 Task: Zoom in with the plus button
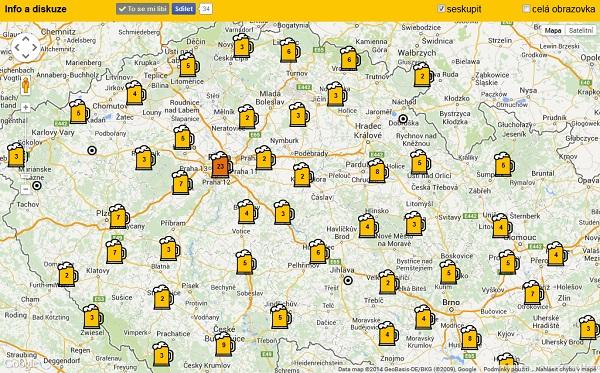point(26,108)
